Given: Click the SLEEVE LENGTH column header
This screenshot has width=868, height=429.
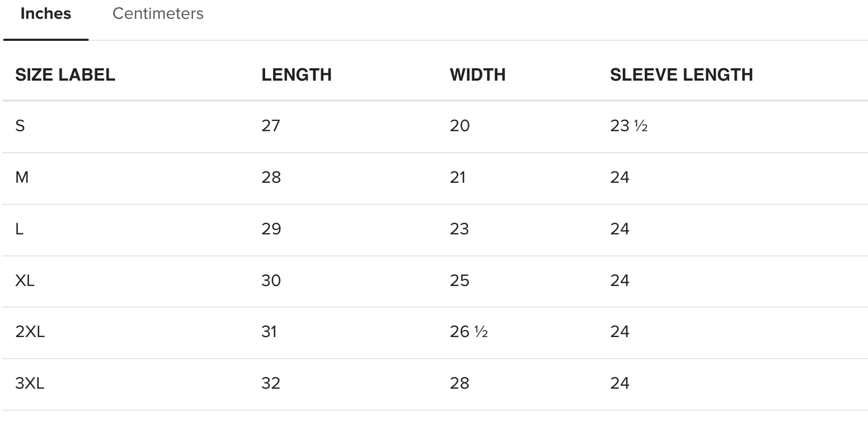Looking at the screenshot, I should [681, 75].
